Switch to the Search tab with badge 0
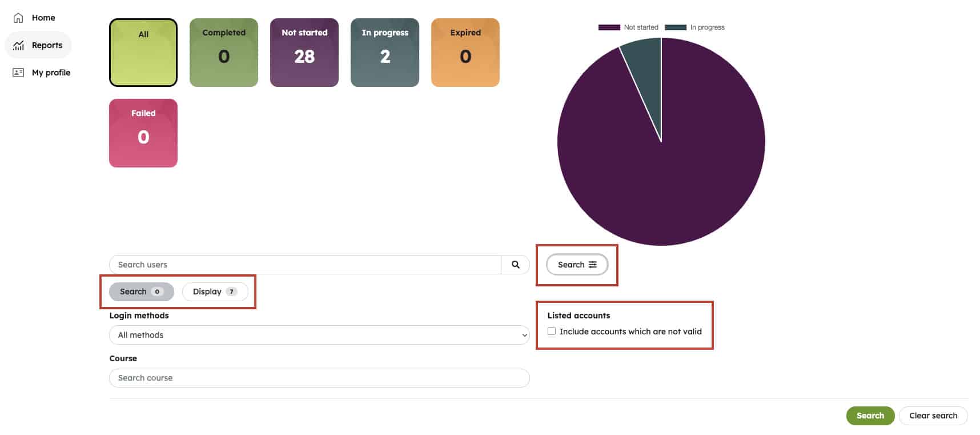The image size is (980, 435). click(142, 292)
